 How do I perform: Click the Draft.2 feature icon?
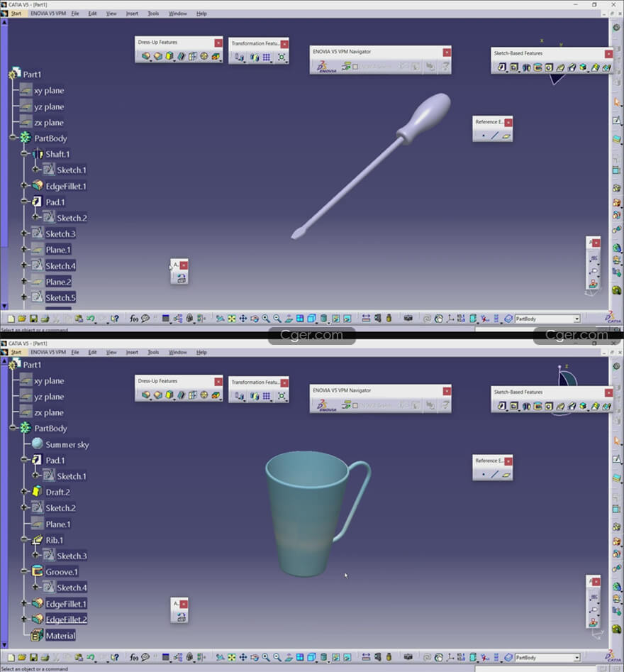[38, 492]
